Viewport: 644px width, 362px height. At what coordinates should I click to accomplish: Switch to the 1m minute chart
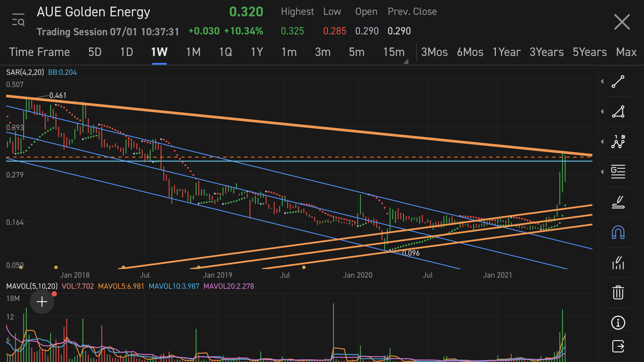tap(289, 52)
